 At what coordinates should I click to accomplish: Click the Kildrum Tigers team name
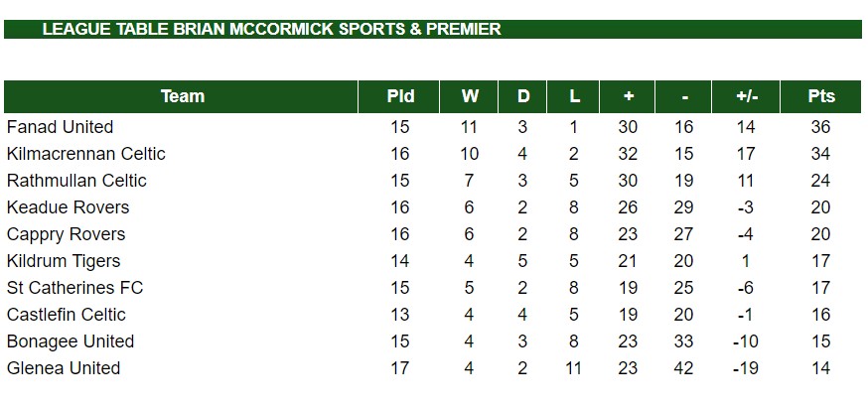[64, 261]
